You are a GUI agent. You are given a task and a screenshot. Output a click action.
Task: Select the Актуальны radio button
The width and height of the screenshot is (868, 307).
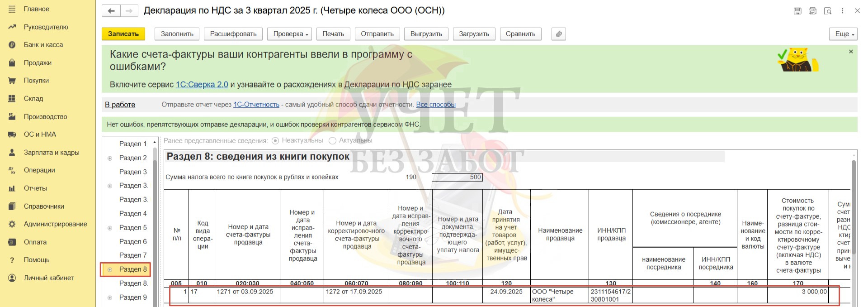pyautogui.click(x=333, y=141)
